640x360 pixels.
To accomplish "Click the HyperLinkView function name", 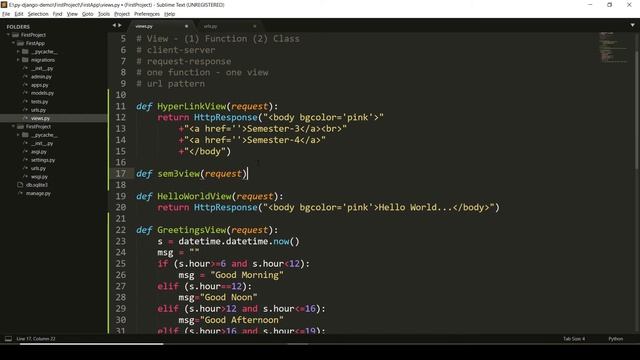I will point(191,106).
